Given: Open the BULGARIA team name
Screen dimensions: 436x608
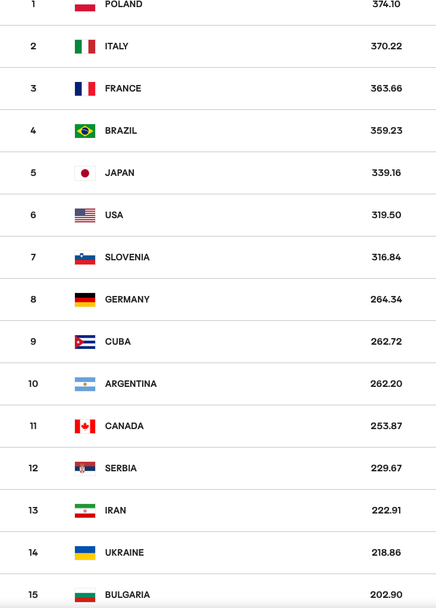Looking at the screenshot, I should [x=127, y=595].
